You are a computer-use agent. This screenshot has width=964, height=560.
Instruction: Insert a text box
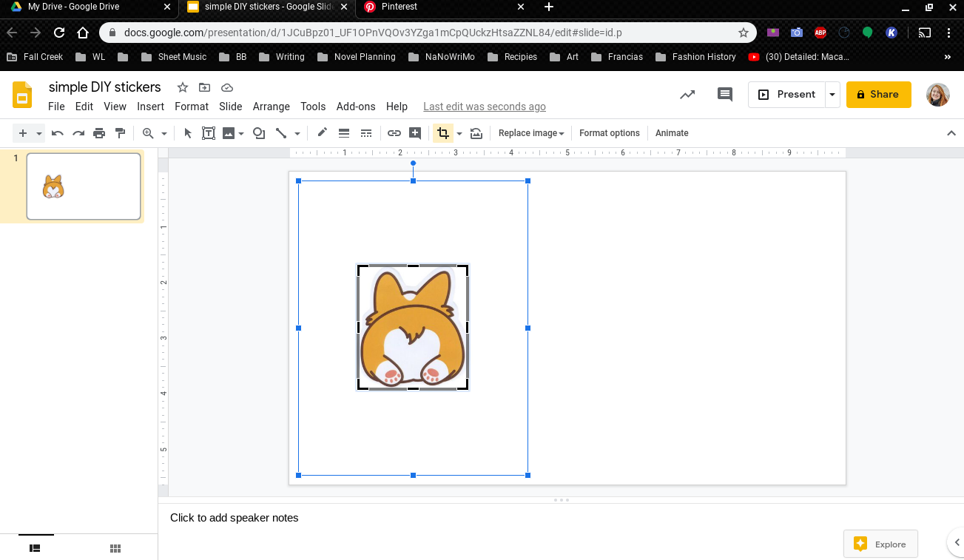coord(208,133)
